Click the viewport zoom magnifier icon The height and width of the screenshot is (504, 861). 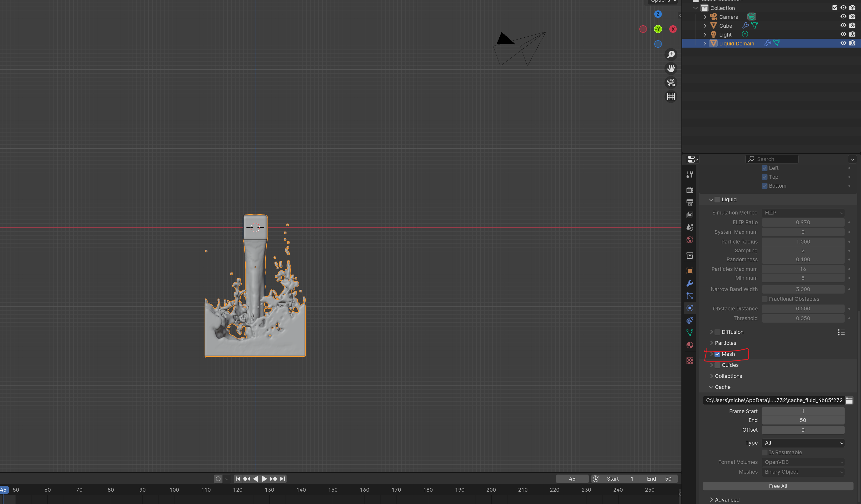pos(671,54)
